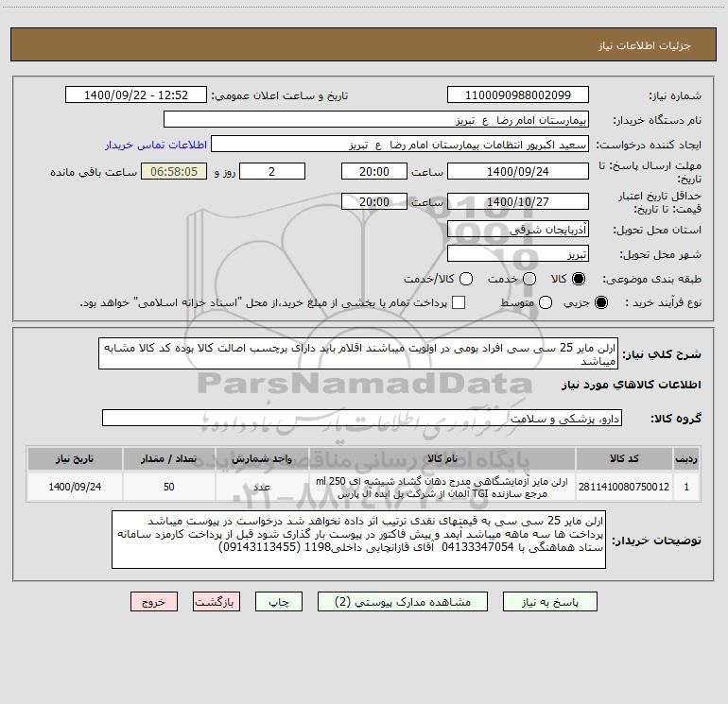Click the row number 1 cell

pyautogui.click(x=686, y=487)
